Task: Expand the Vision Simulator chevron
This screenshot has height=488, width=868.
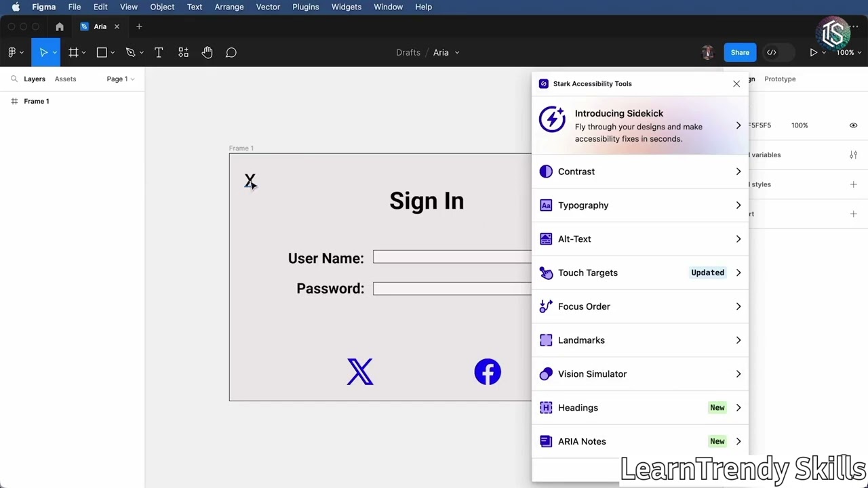Action: 738,374
